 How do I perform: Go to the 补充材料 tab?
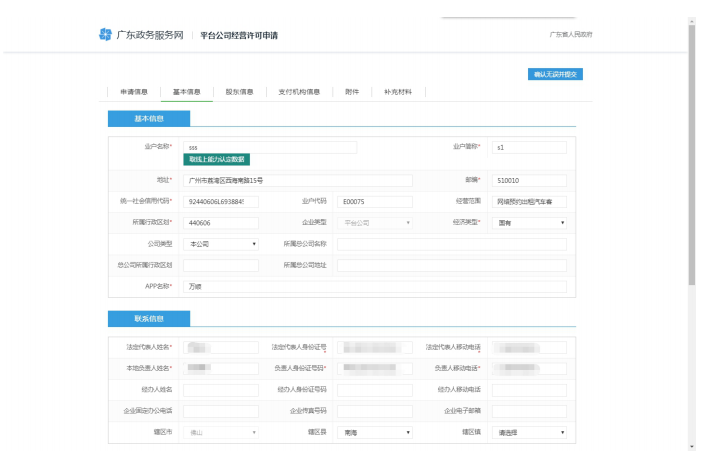click(x=397, y=91)
